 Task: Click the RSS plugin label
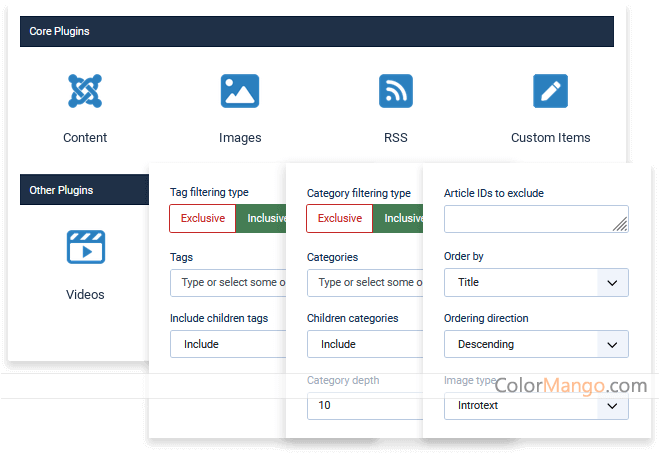pos(395,137)
